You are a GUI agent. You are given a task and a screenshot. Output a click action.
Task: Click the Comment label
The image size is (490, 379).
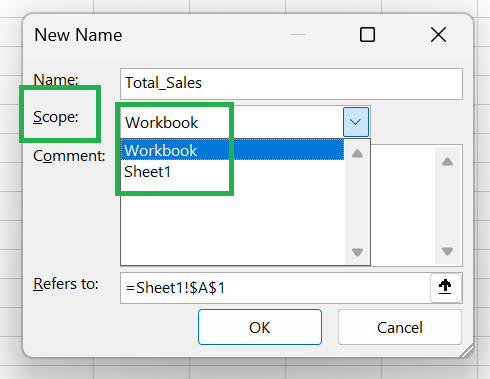[69, 156]
